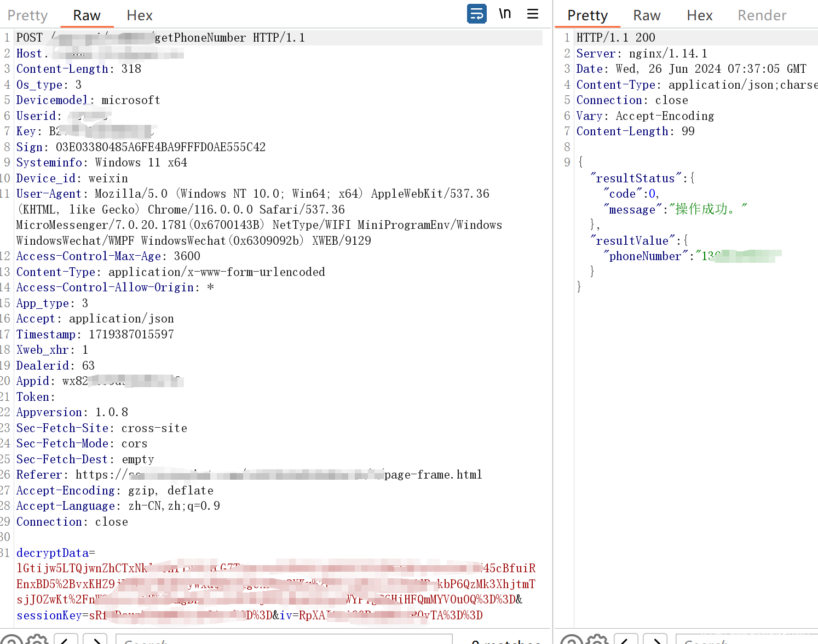This screenshot has width=818, height=644.
Task: Open the response Render tab
Action: (x=762, y=15)
